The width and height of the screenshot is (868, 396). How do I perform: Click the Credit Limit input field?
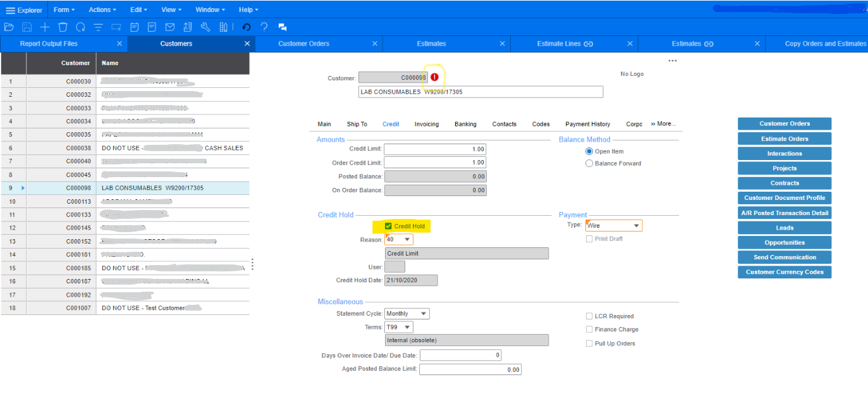(x=434, y=149)
